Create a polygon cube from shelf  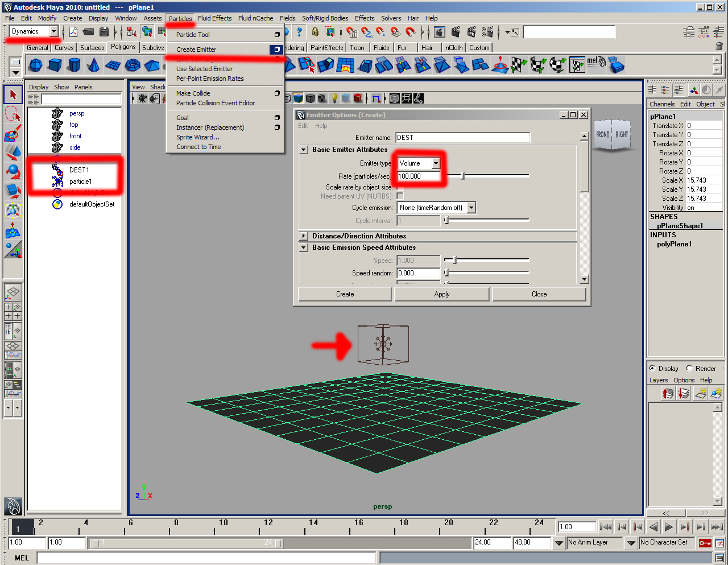click(x=55, y=65)
